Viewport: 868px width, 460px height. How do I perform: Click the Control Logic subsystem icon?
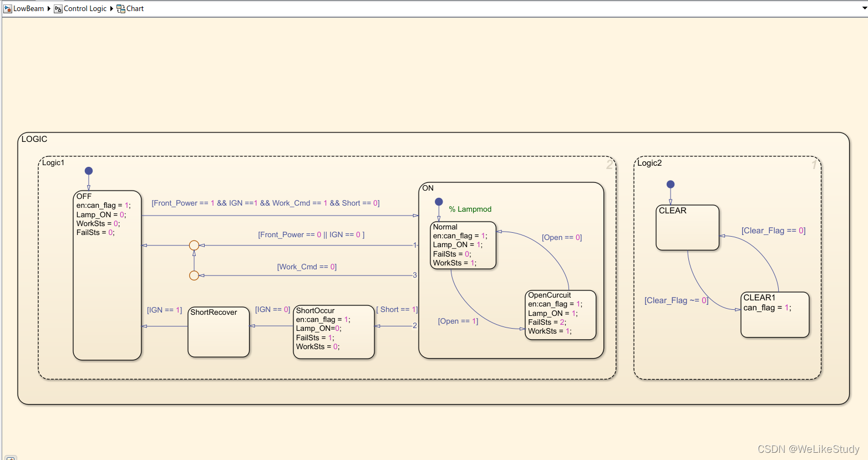(x=58, y=9)
